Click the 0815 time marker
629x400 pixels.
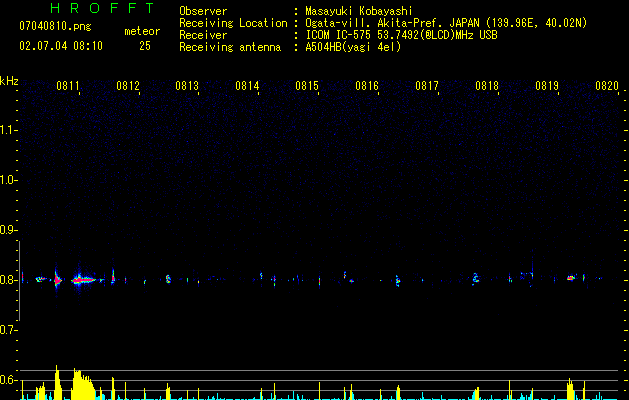307,86
